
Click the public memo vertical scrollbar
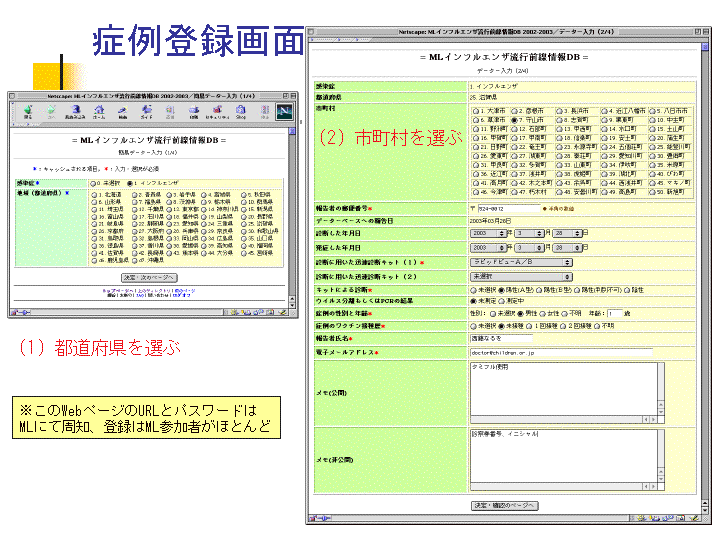[x=661, y=388]
